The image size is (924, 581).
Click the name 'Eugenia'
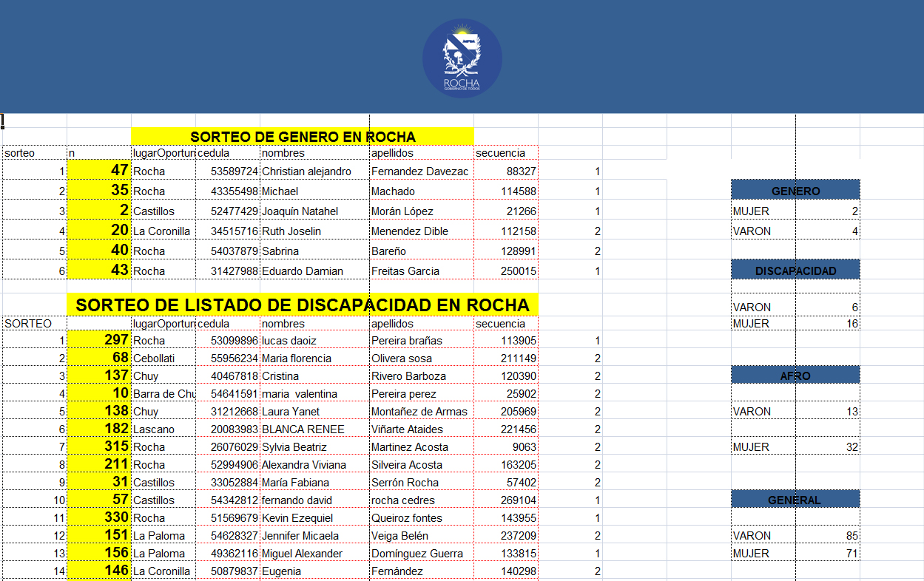click(282, 571)
